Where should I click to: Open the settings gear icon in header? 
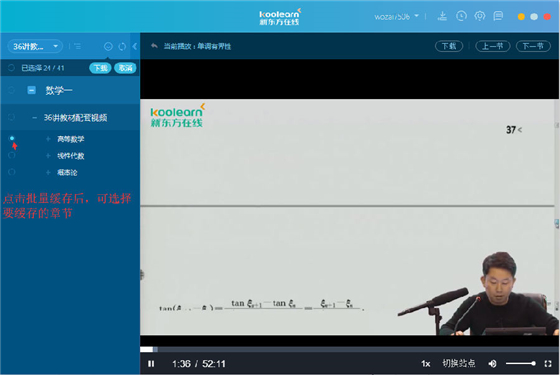coord(480,16)
